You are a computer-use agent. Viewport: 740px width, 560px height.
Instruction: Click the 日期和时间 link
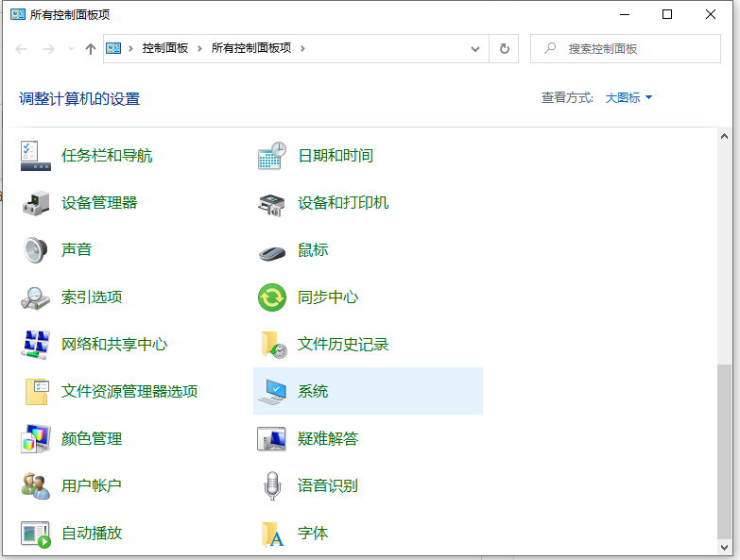click(x=336, y=156)
